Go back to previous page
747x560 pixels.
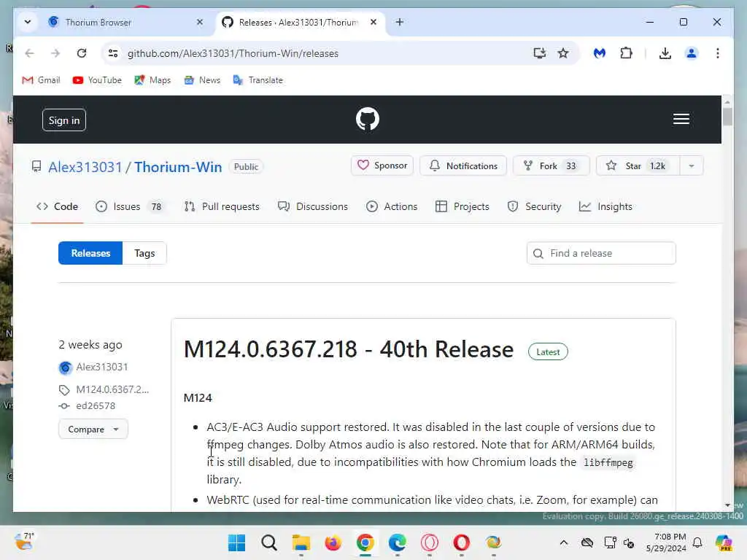coord(29,53)
